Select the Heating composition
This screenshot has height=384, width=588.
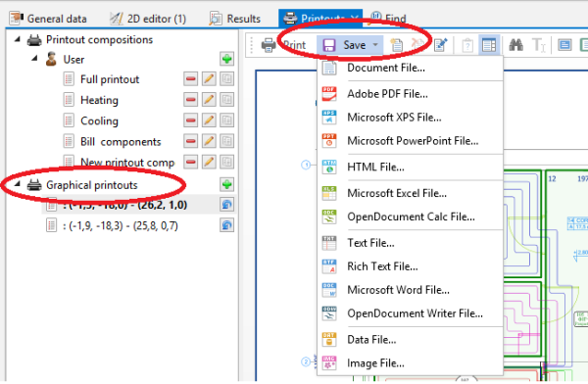(x=99, y=100)
